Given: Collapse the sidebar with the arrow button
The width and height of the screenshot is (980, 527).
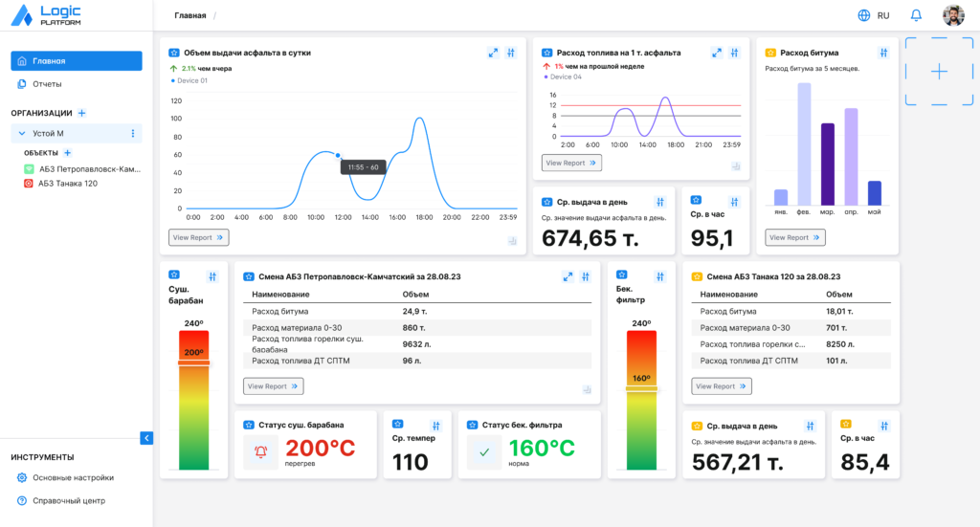Looking at the screenshot, I should pos(146,438).
